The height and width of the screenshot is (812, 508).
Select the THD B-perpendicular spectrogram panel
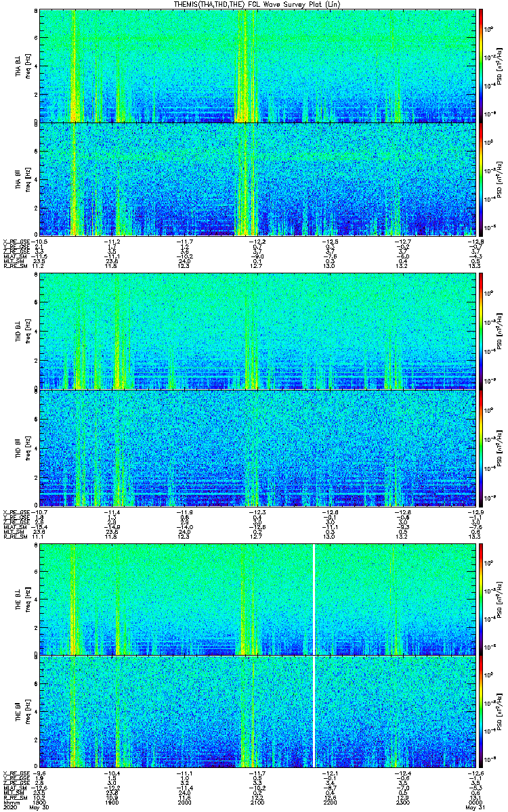coord(257,332)
